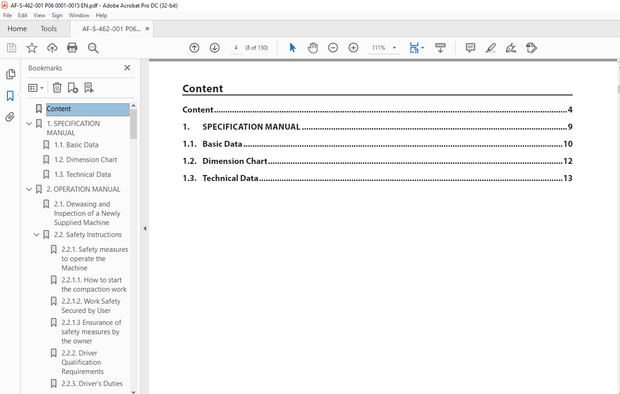Open the sign document tool
This screenshot has width=620, height=394.
511,48
